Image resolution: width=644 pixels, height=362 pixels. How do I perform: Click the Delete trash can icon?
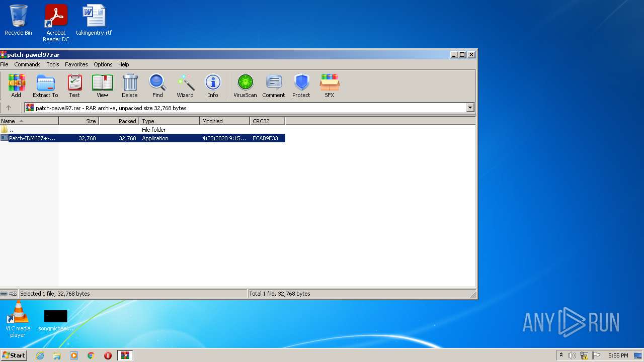pos(130,85)
